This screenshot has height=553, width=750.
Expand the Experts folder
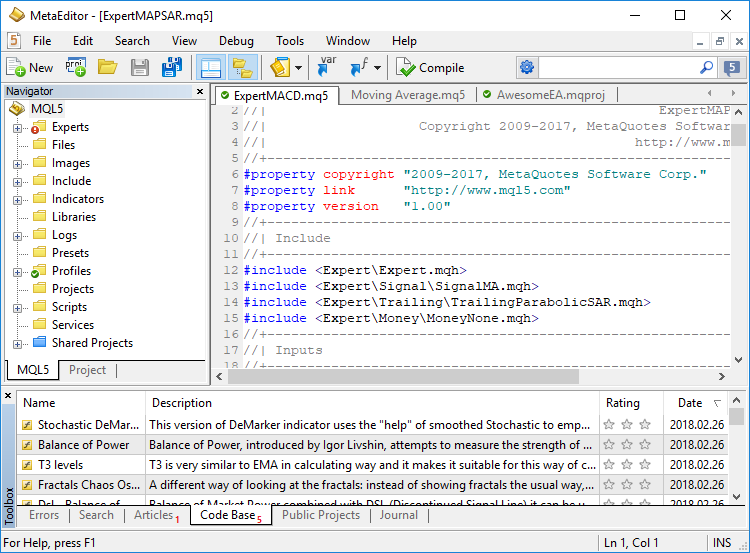click(x=17, y=128)
